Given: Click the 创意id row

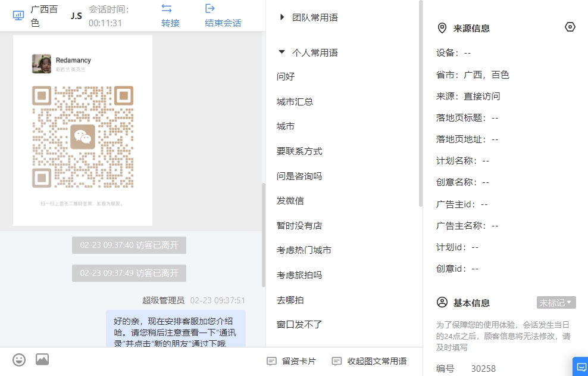Looking at the screenshot, I should [458, 269].
